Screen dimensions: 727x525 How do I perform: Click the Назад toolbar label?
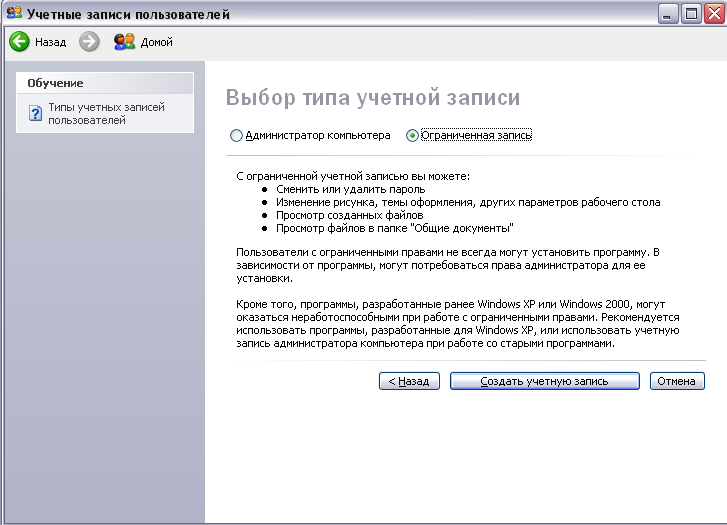click(x=51, y=42)
